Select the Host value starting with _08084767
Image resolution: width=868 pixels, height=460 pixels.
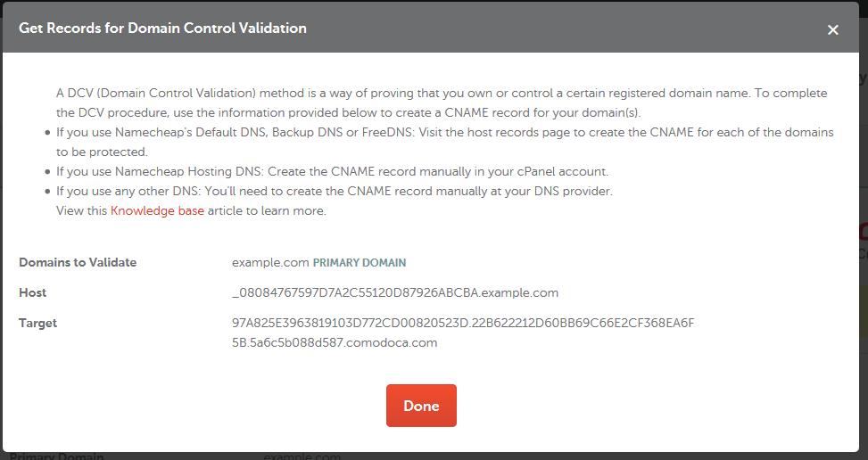coord(394,292)
